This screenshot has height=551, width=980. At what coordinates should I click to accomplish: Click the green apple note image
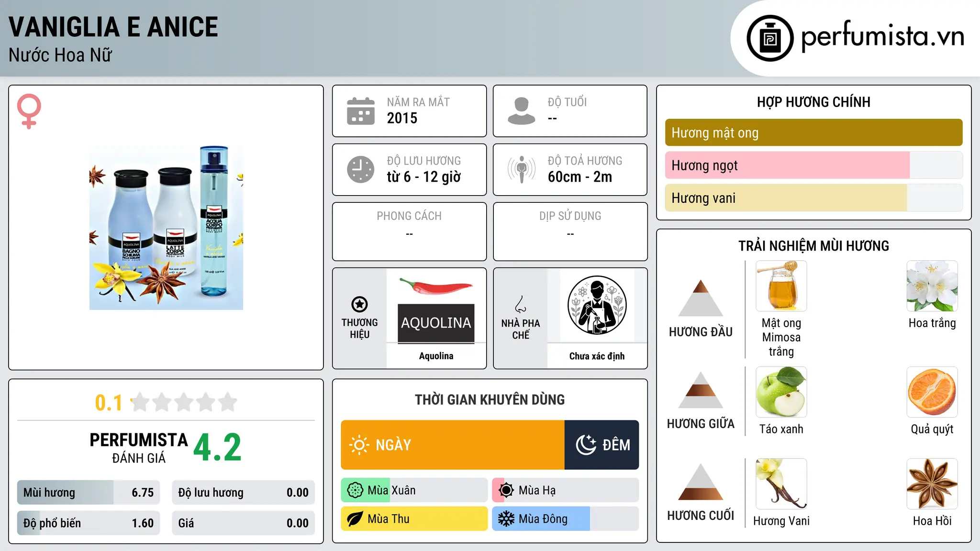[x=781, y=392]
